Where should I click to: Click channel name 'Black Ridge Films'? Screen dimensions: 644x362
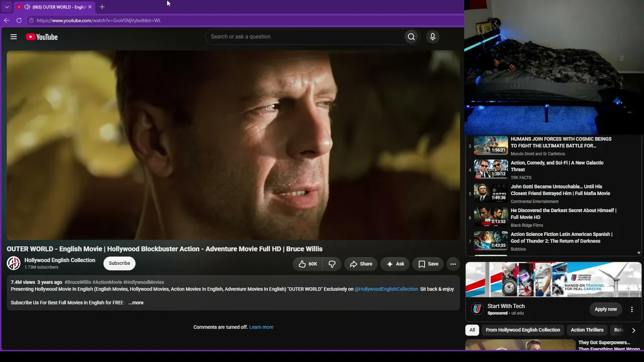(x=527, y=225)
